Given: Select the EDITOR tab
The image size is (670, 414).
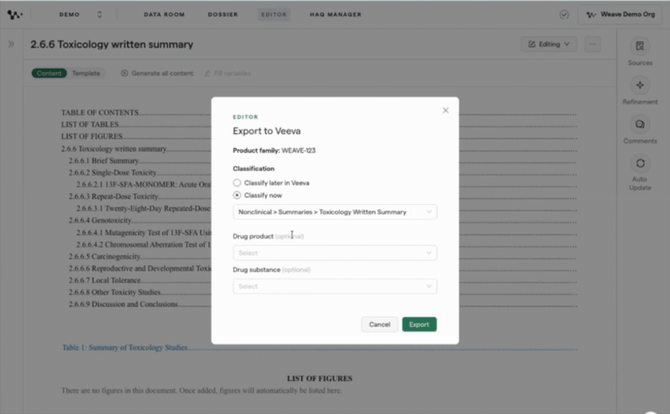Looking at the screenshot, I should (273, 15).
